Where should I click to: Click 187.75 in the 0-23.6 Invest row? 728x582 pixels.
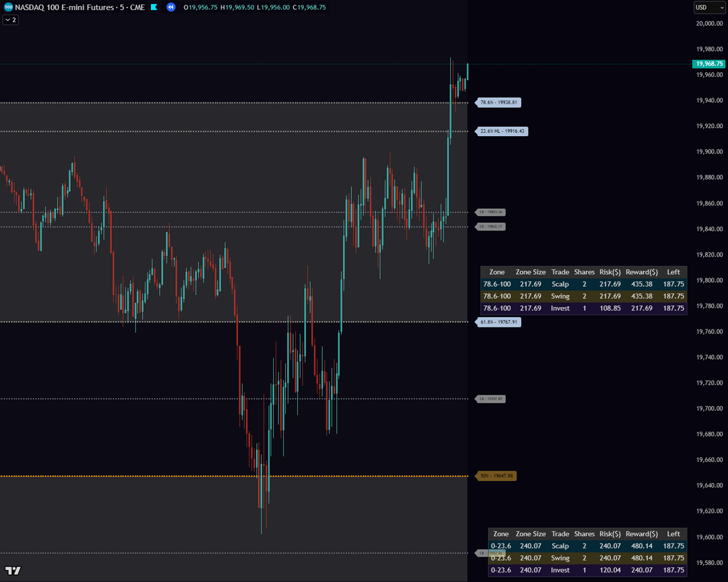point(673,570)
